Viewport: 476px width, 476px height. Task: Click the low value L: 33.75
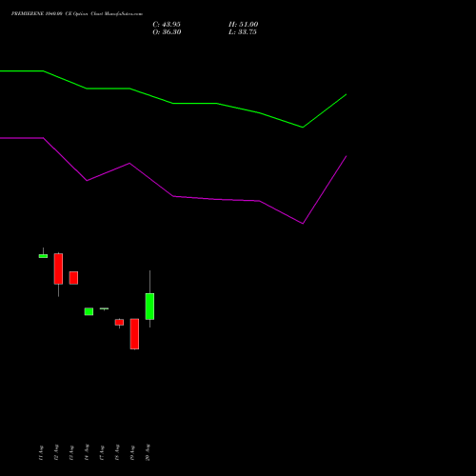[243, 32]
